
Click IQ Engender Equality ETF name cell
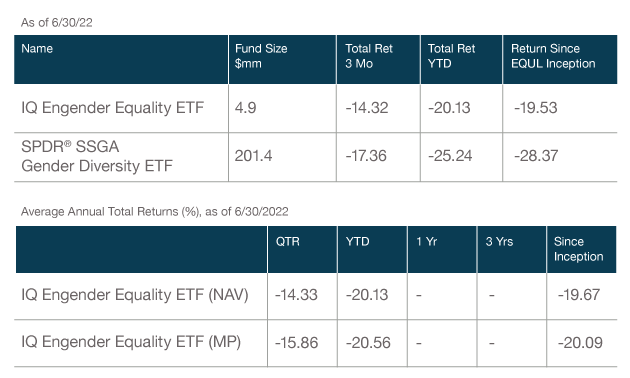pyautogui.click(x=112, y=108)
